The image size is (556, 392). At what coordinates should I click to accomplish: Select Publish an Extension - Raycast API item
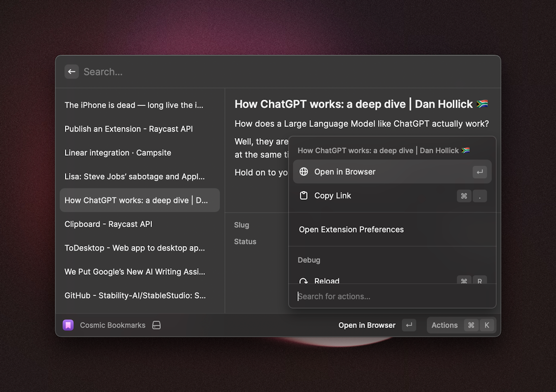tap(129, 129)
